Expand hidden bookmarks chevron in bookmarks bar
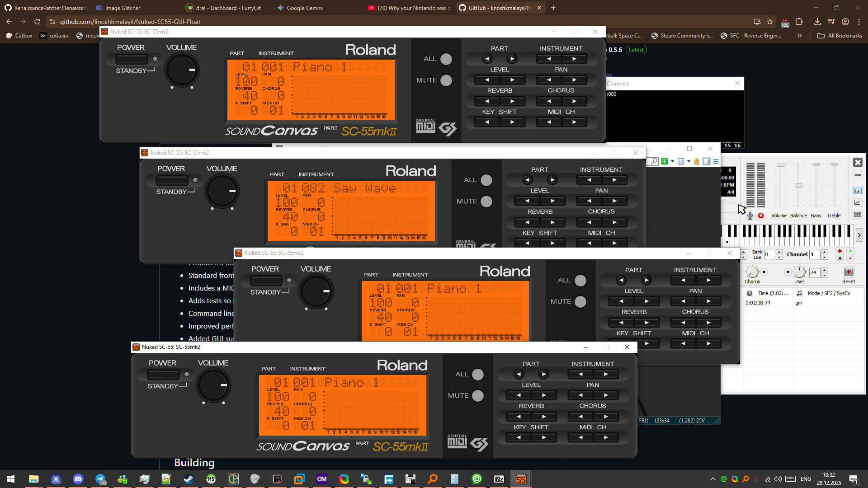Image resolution: width=868 pixels, height=488 pixels. click(x=799, y=36)
